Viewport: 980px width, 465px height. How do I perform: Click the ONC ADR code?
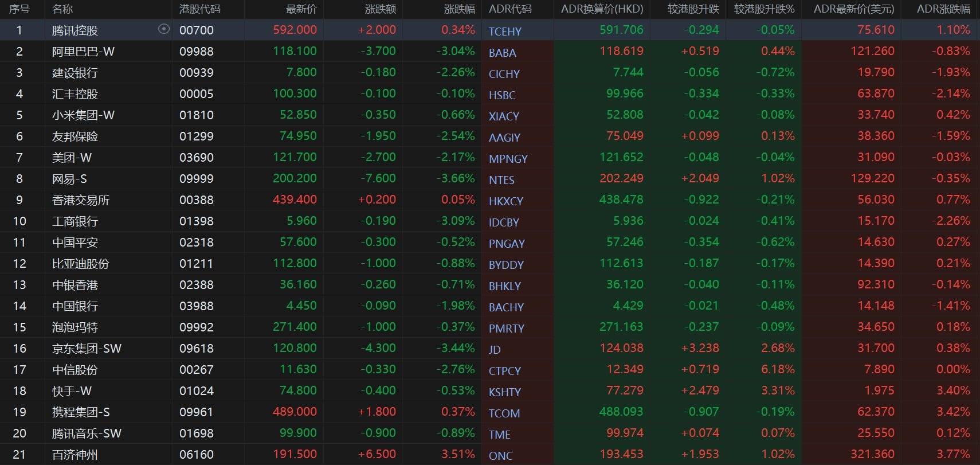[x=500, y=456]
